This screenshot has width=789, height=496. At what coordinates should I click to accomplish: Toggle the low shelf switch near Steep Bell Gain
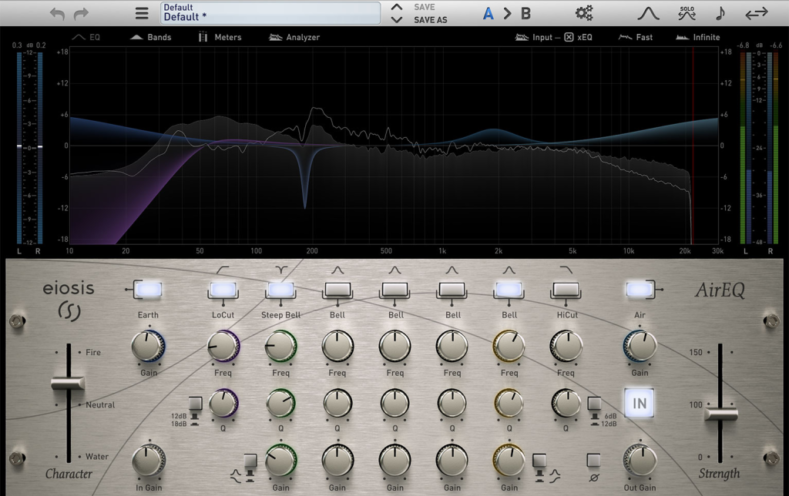pyautogui.click(x=250, y=460)
